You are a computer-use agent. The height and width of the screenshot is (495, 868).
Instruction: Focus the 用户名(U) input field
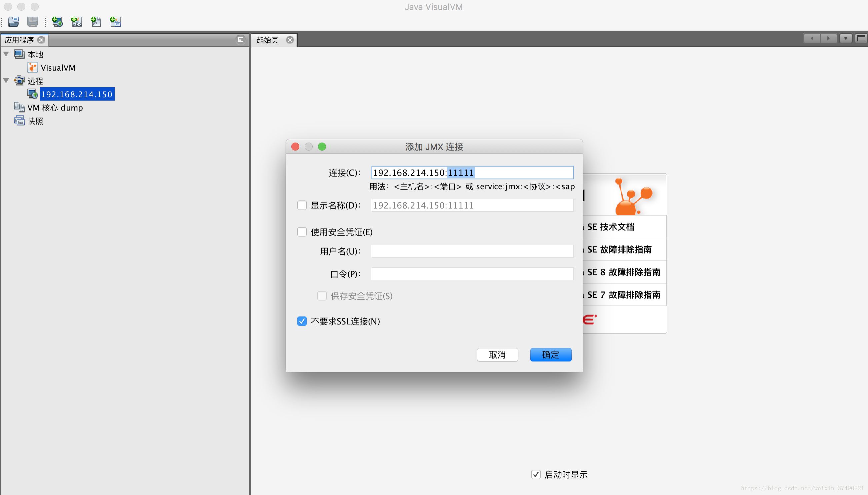click(472, 251)
